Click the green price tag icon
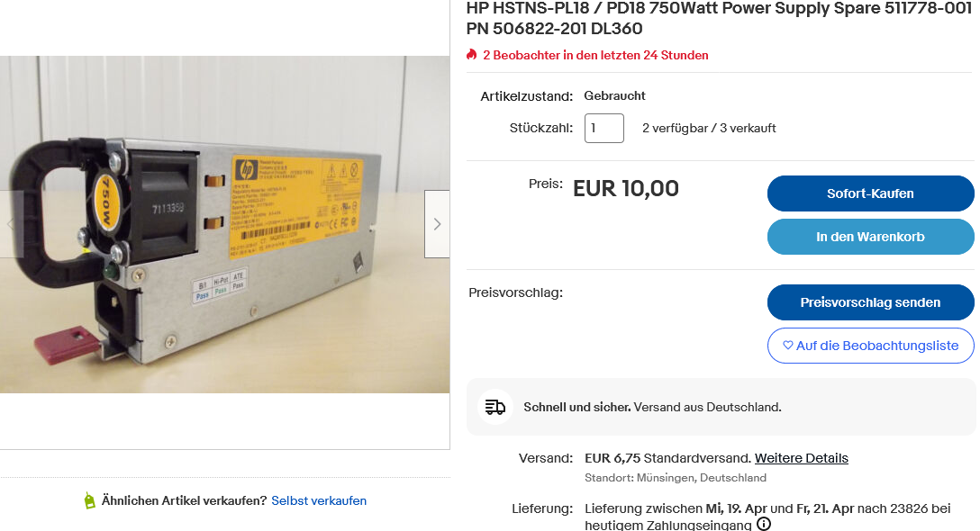Screen dimensions: 980x531 tap(90, 500)
